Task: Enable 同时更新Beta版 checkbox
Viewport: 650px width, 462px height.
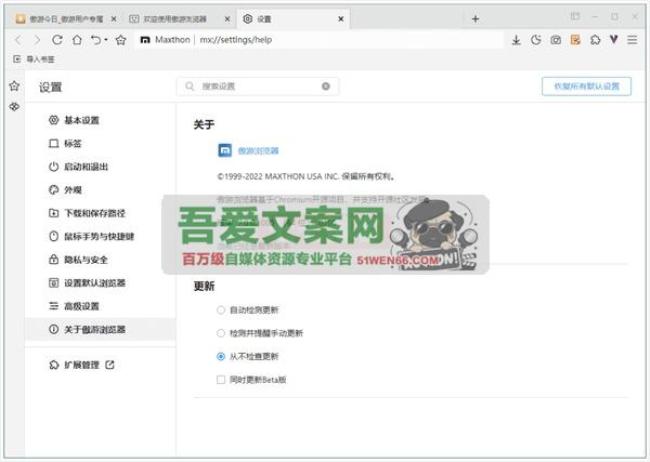Action: 221,379
